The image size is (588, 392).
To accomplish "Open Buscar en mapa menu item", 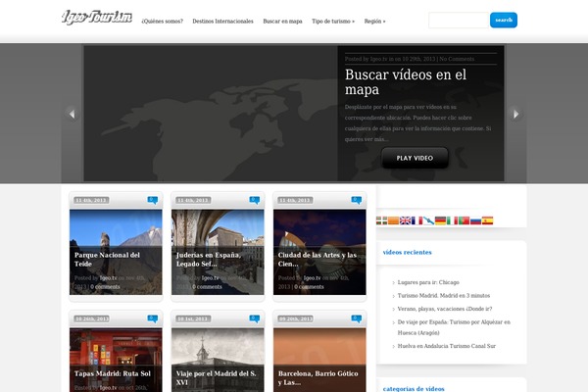I will (282, 21).
